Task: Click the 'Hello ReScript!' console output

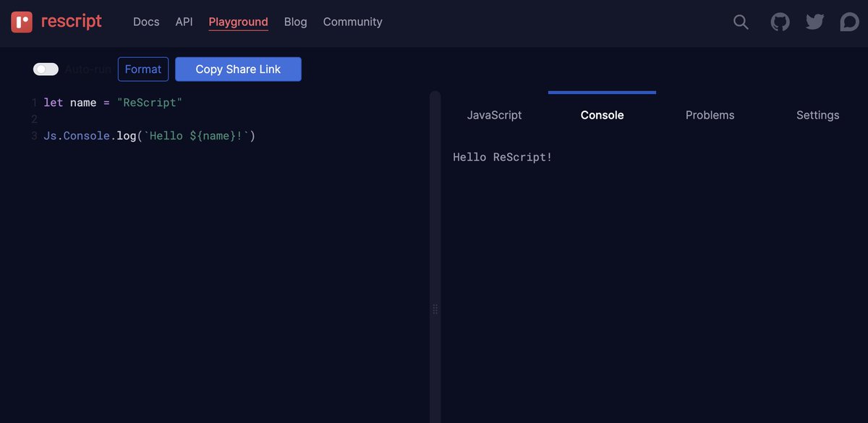Action: coord(503,157)
